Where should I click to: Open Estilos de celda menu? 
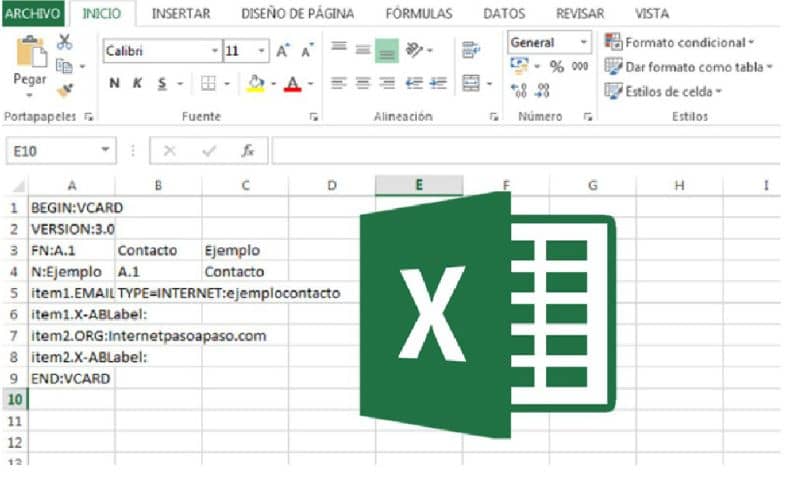663,91
